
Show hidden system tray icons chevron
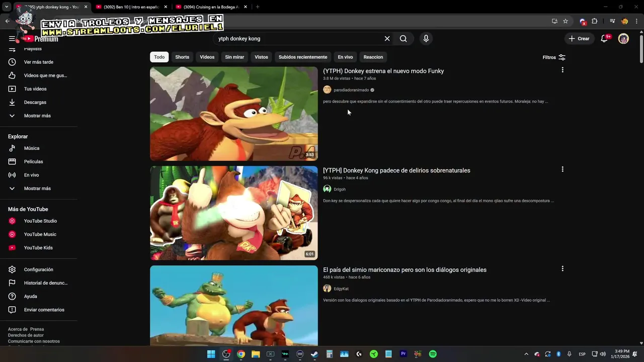click(x=526, y=354)
